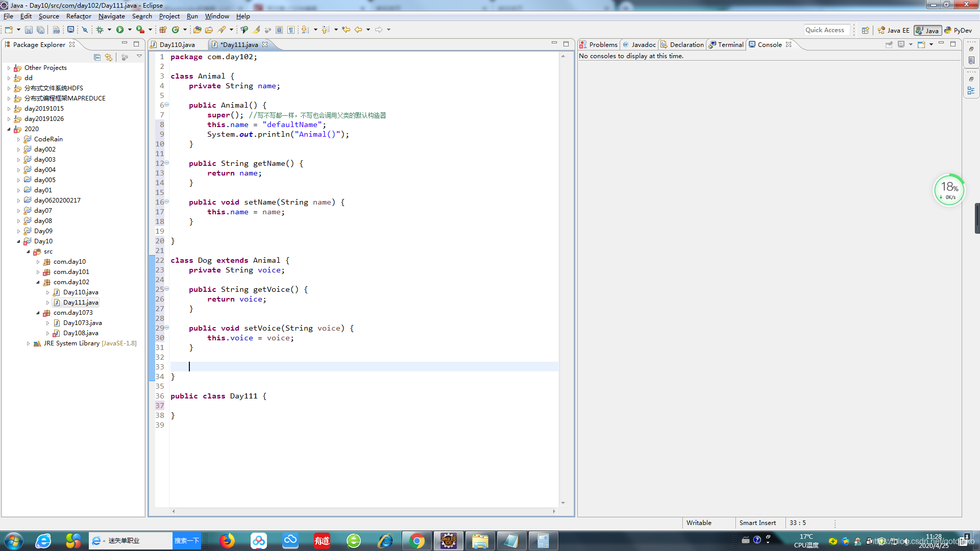
Task: Expand the CodeRain project
Action: tap(18, 139)
